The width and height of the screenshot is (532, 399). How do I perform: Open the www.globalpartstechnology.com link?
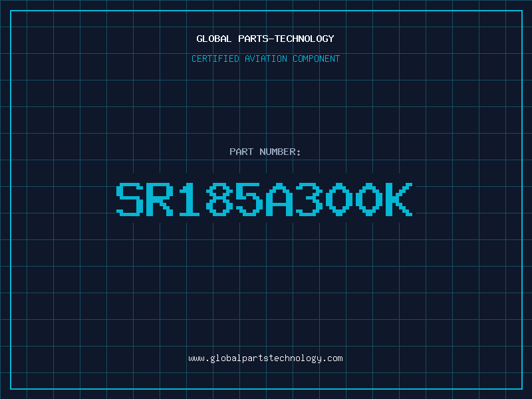coord(265,358)
